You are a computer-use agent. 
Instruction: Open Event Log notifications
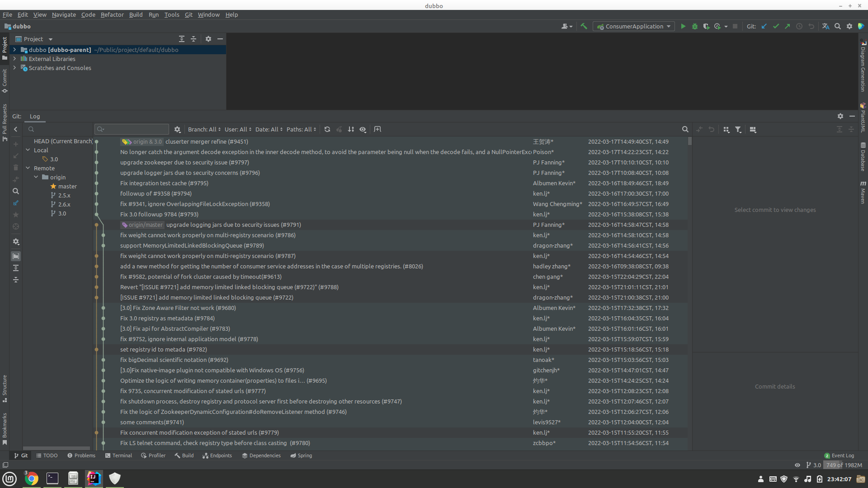coord(839,455)
